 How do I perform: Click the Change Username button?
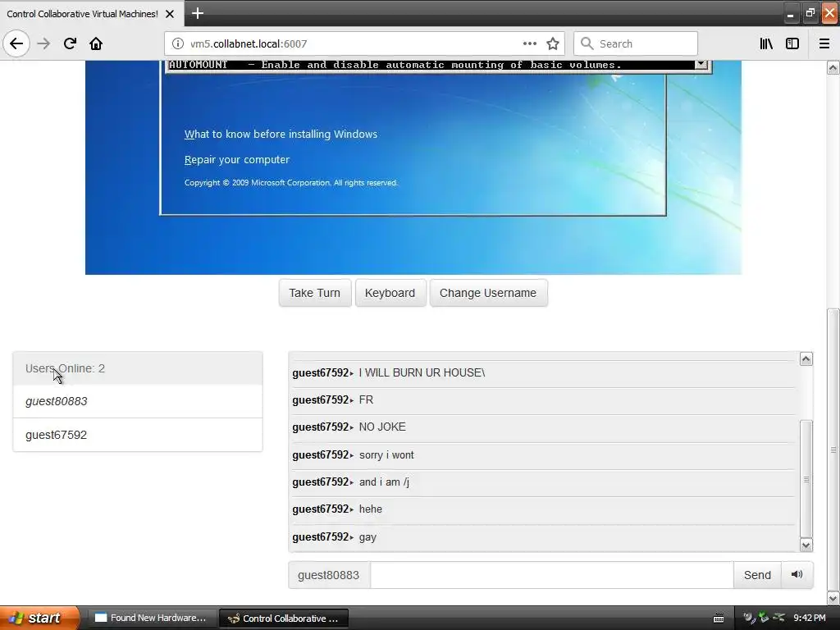[x=488, y=293]
